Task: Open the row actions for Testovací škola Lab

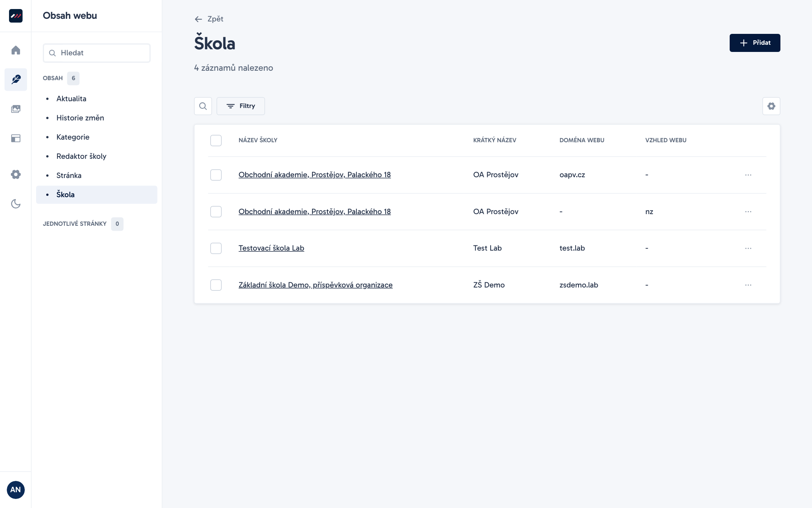Action: pos(748,248)
